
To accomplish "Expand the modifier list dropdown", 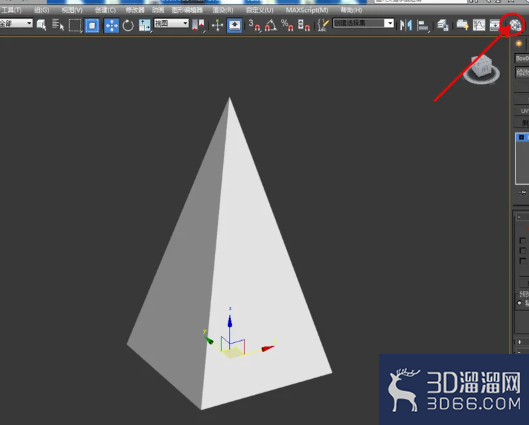I will (522, 72).
